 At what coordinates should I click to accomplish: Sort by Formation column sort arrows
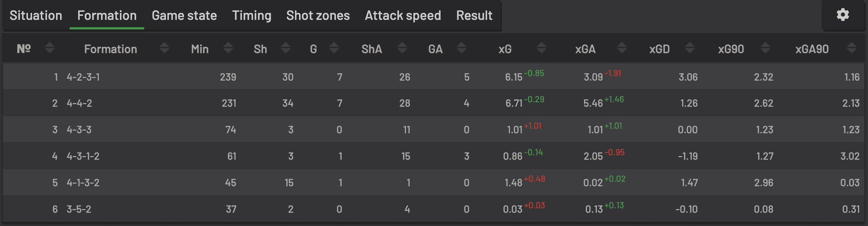(164, 48)
